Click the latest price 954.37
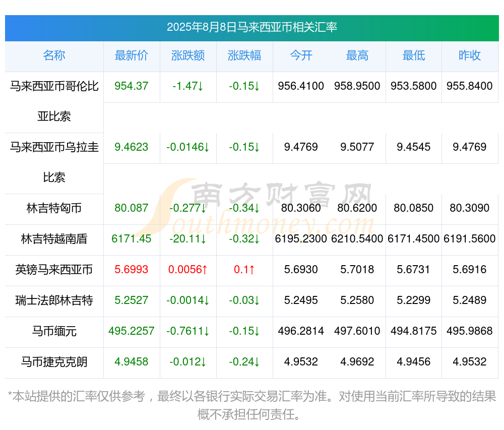The height and width of the screenshot is (430, 504). point(132,86)
